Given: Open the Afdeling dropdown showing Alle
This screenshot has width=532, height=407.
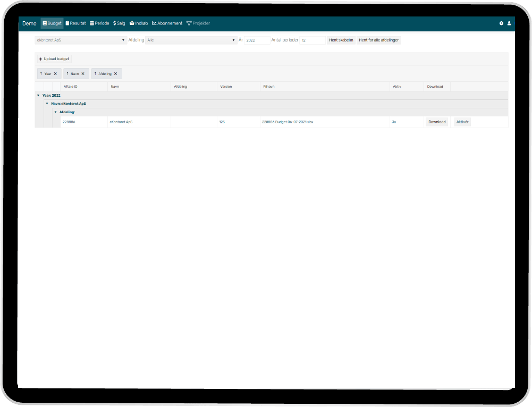Looking at the screenshot, I should pyautogui.click(x=191, y=40).
